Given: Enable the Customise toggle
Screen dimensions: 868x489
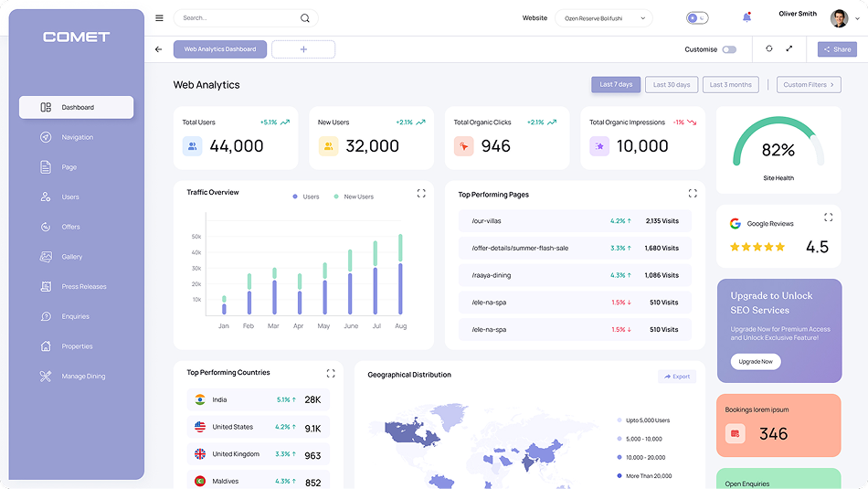Looking at the screenshot, I should click(729, 49).
